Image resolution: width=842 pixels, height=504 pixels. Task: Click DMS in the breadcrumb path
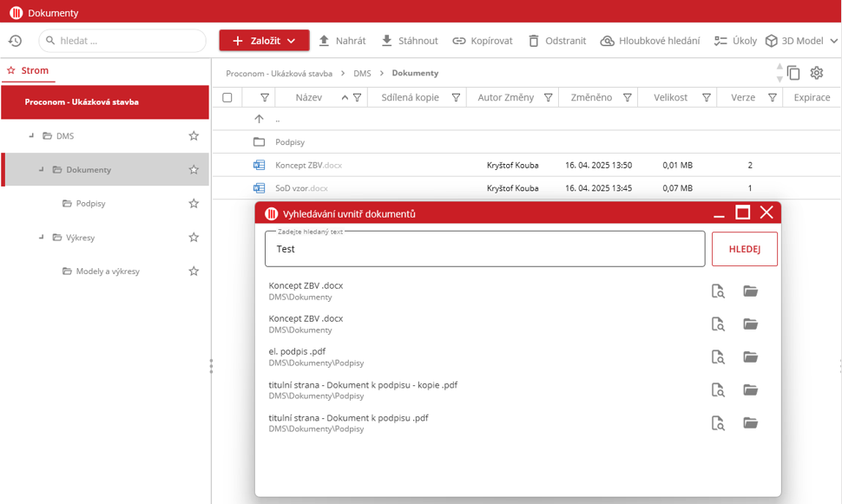click(x=362, y=74)
